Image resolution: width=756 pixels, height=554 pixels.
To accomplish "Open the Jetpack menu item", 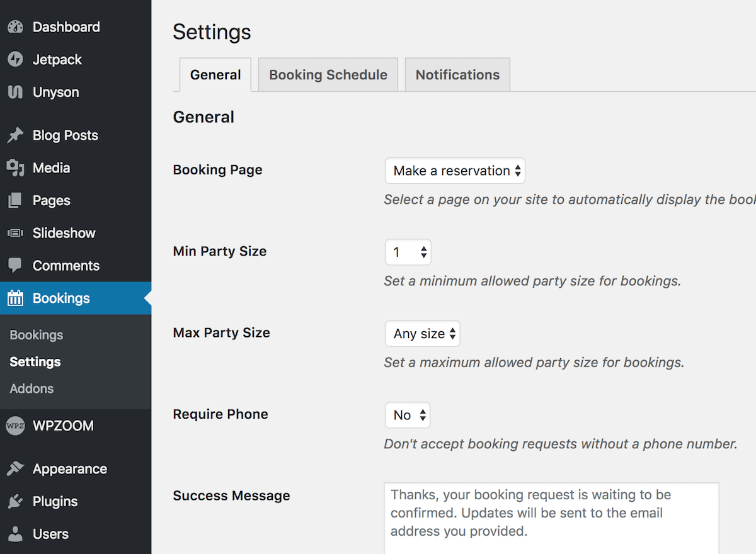I will pyautogui.click(x=57, y=60).
